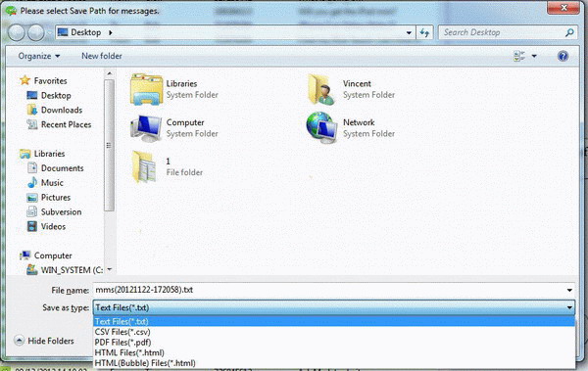Select the Computer icon in file pane
The image size is (588, 371).
pyautogui.click(x=146, y=128)
